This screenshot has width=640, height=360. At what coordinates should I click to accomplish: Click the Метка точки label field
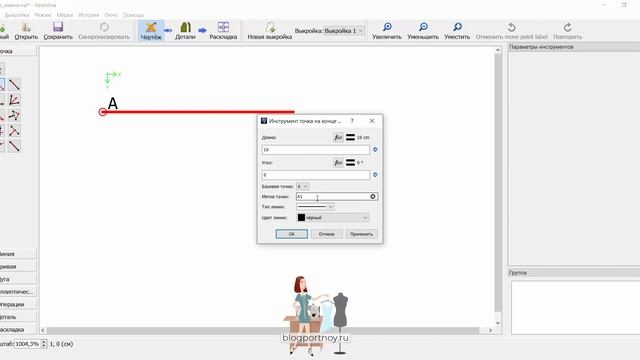click(x=337, y=197)
